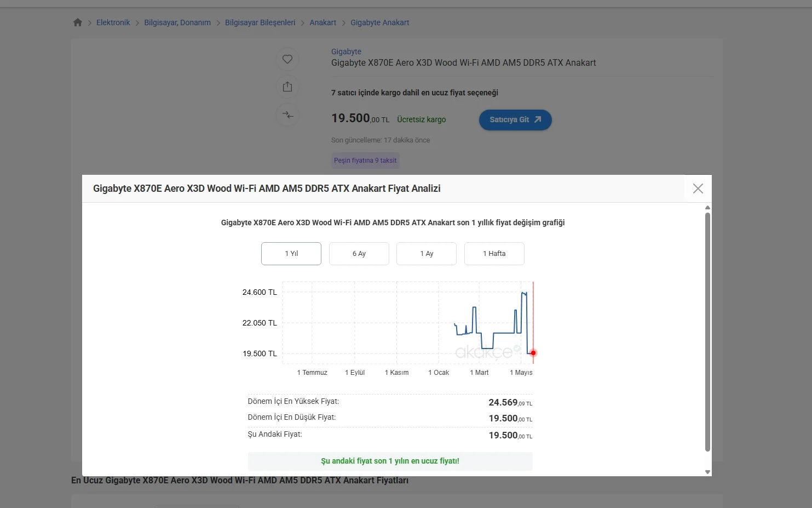
Task: Click the 1 Mart axis label
Action: [x=479, y=373]
